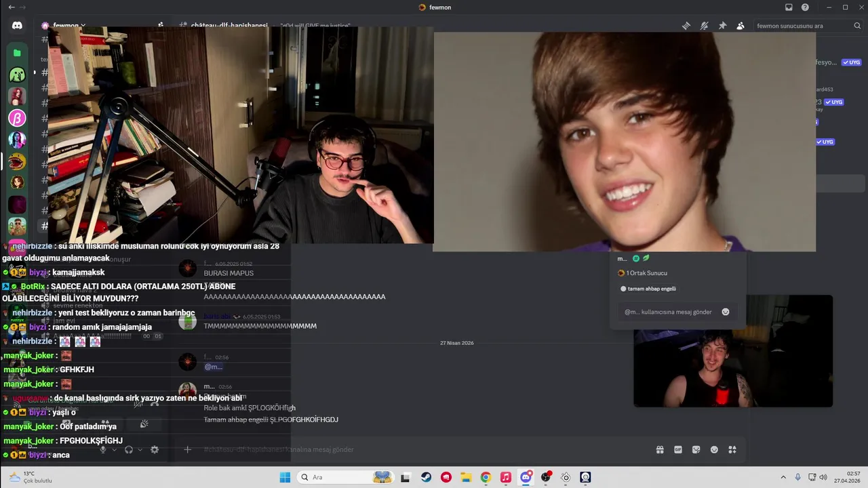This screenshot has width=868, height=488.
Task: Open Steam from the taskbar
Action: pyautogui.click(x=426, y=477)
